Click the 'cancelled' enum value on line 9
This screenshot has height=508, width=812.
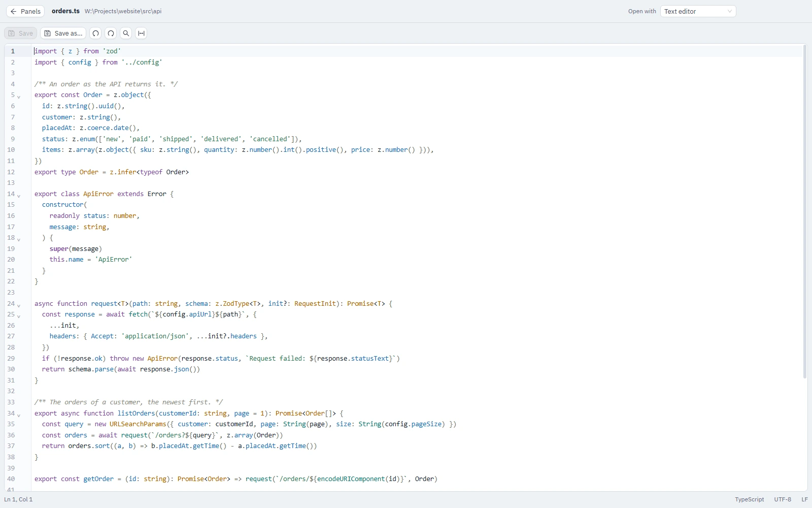(x=270, y=139)
